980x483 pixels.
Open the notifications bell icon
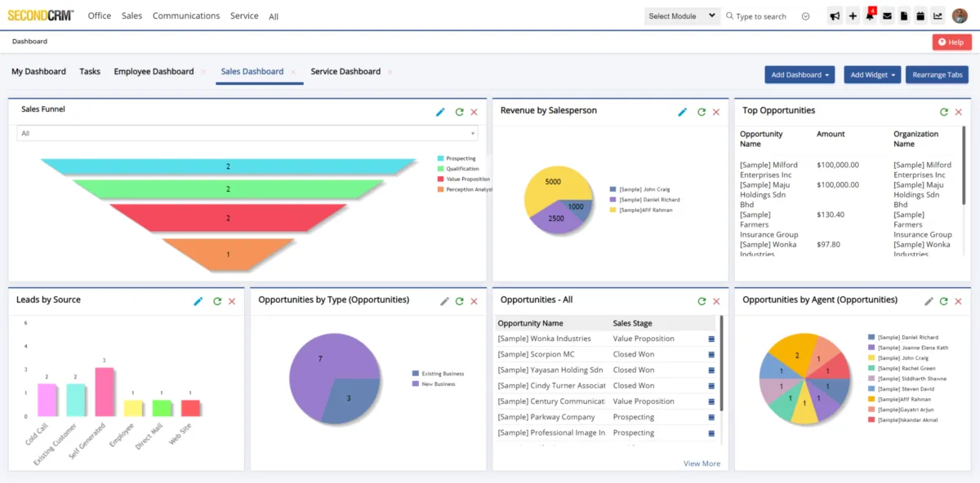click(x=869, y=16)
